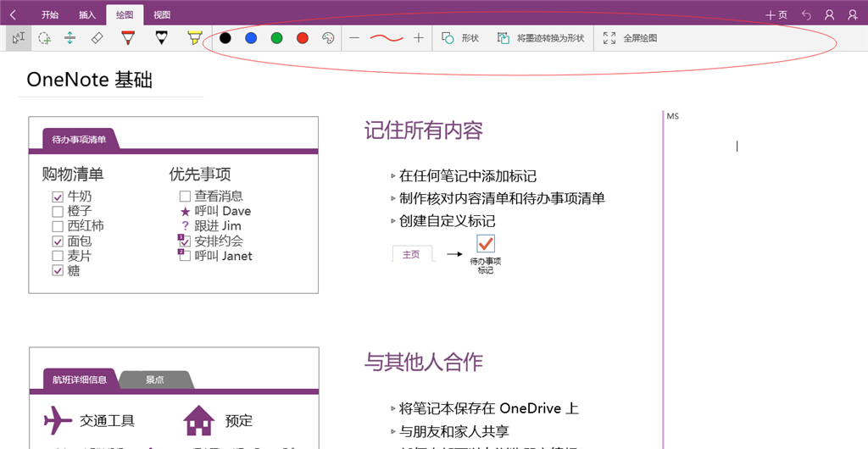The image size is (868, 449).
Task: Click the airplane 交通工具 icon
Action: tap(58, 421)
